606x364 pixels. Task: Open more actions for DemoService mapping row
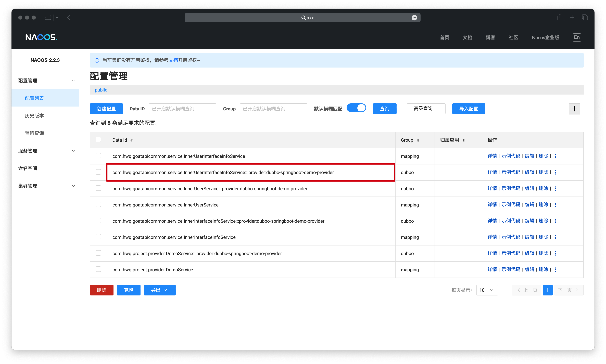coord(555,269)
